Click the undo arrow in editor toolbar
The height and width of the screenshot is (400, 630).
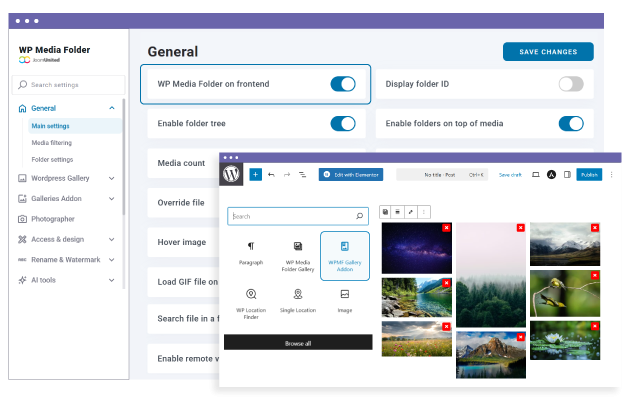(x=271, y=174)
